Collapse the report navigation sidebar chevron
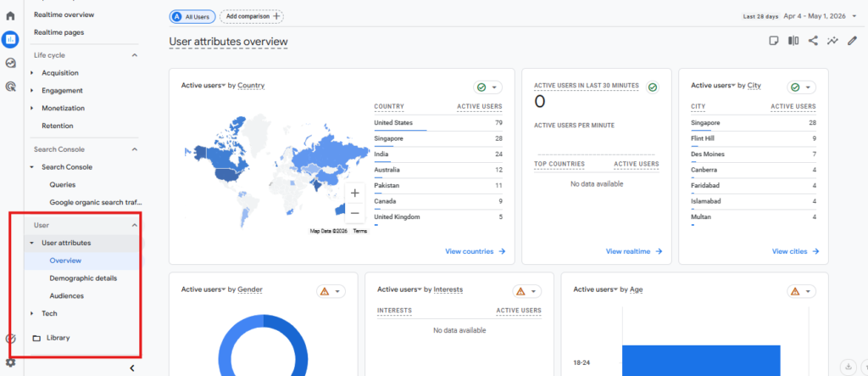 tap(131, 368)
